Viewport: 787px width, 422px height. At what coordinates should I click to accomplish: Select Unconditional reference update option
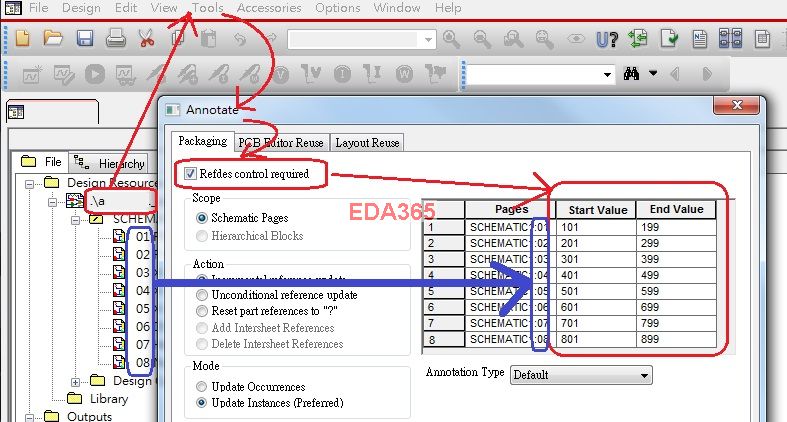[202, 295]
